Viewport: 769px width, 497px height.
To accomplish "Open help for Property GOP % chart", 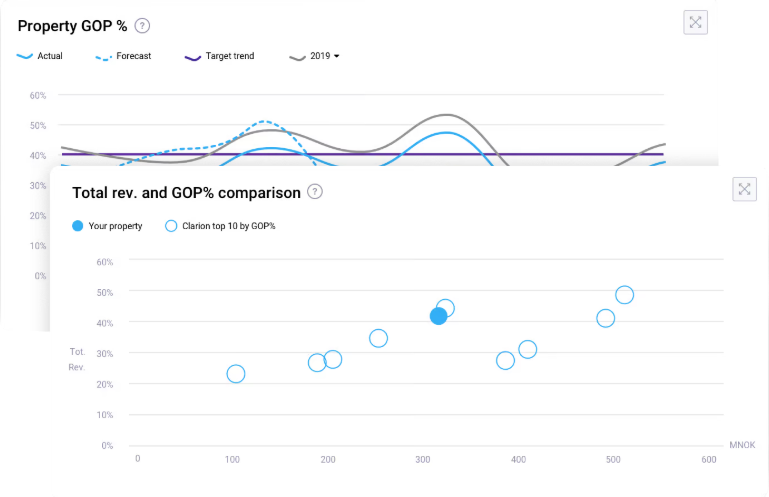I will pos(142,25).
